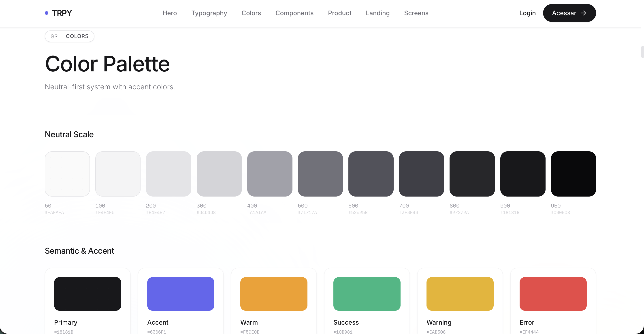Click the Acessar button
Image resolution: width=644 pixels, height=334 pixels.
point(569,13)
